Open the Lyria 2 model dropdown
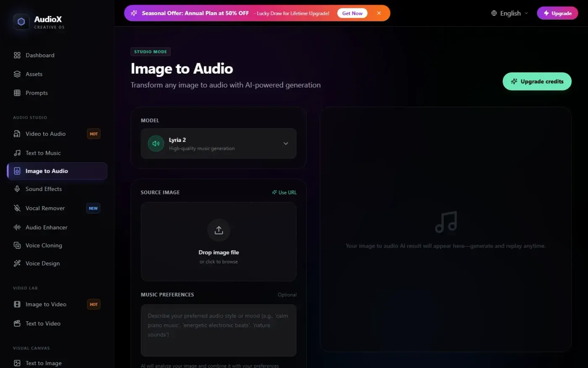The height and width of the screenshot is (368, 588). [218, 143]
